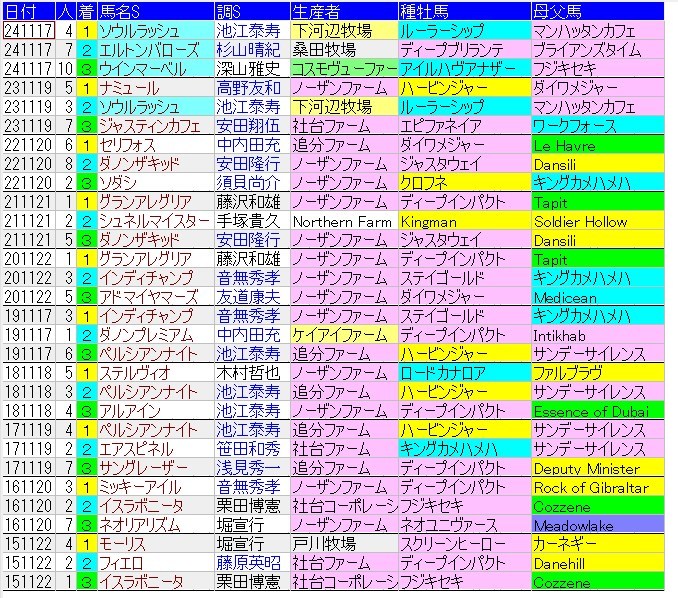Click the シュネルマイスター cell
The height and width of the screenshot is (598, 678).
click(x=155, y=221)
